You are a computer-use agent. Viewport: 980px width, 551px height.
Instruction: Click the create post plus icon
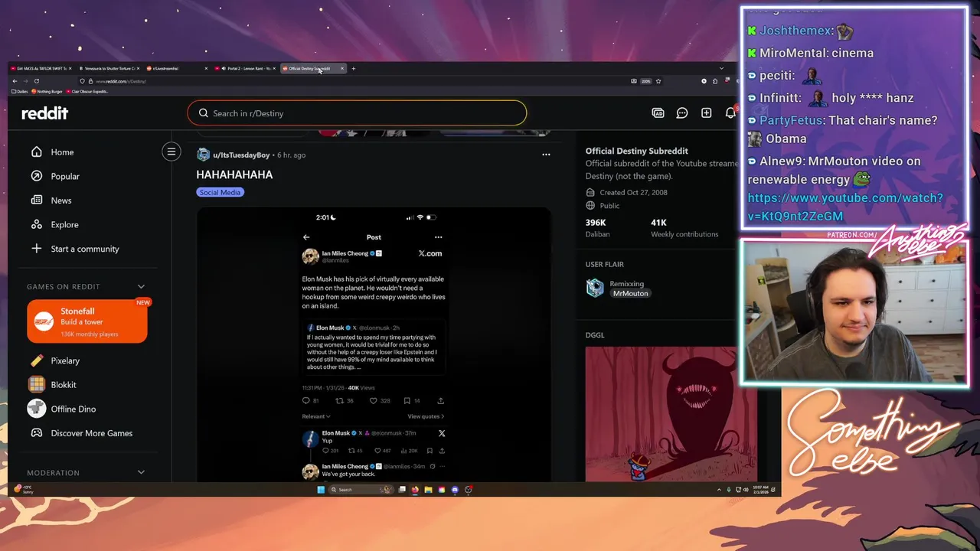(x=706, y=113)
